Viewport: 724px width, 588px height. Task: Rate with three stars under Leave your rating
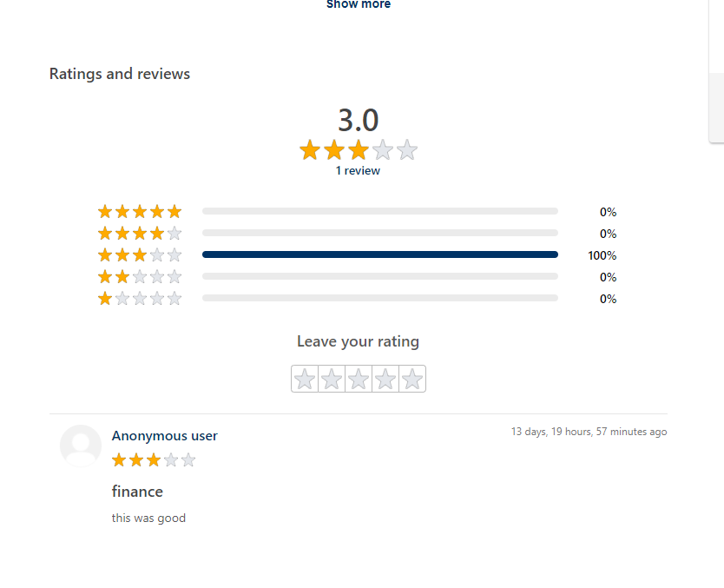[x=359, y=380]
